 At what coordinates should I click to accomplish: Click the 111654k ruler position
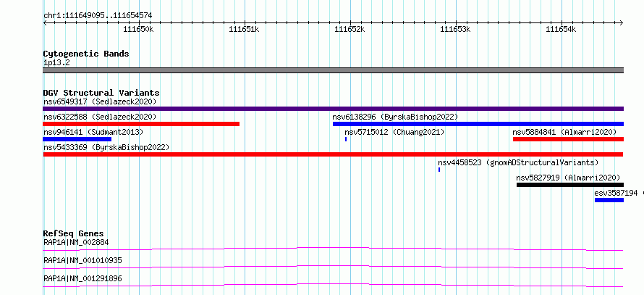[x=561, y=29]
